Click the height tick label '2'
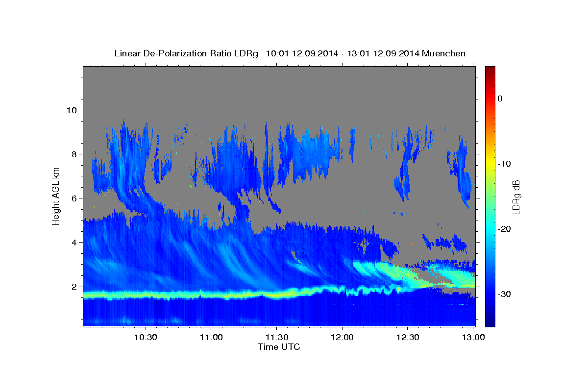Image resolution: width=588 pixels, height=392 pixels. tap(74, 286)
